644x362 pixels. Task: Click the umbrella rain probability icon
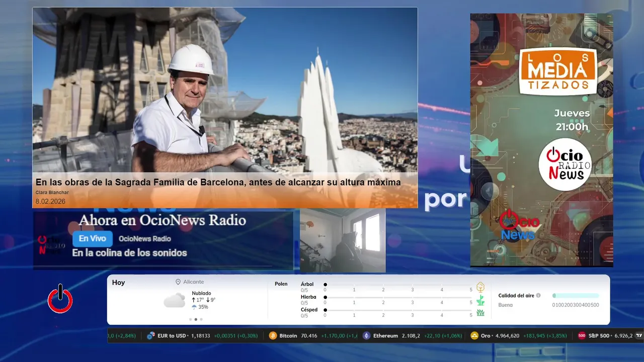[194, 307]
